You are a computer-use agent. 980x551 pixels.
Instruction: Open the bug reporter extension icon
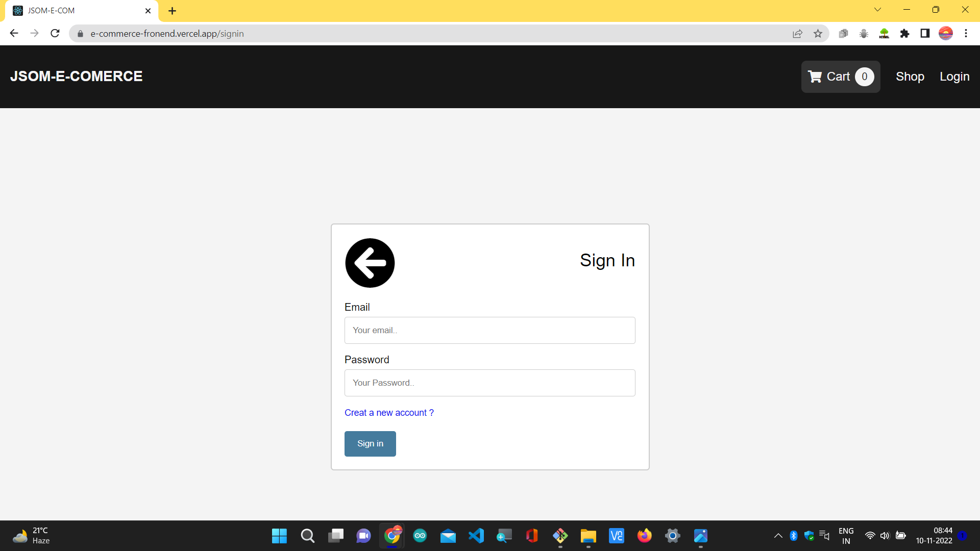pyautogui.click(x=864, y=33)
